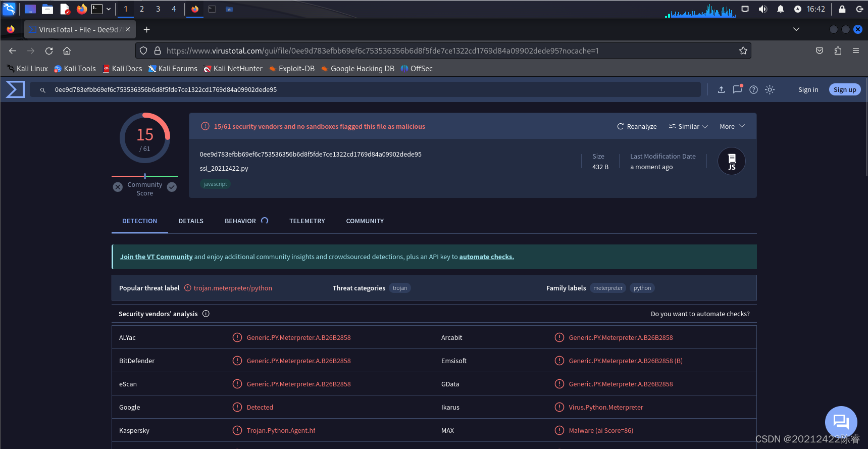The height and width of the screenshot is (449, 868).
Task: Open the volume control icon
Action: (763, 9)
